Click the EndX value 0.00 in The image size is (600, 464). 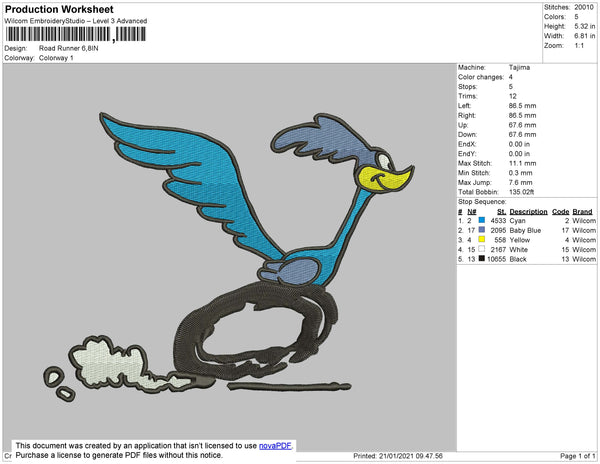pyautogui.click(x=519, y=144)
